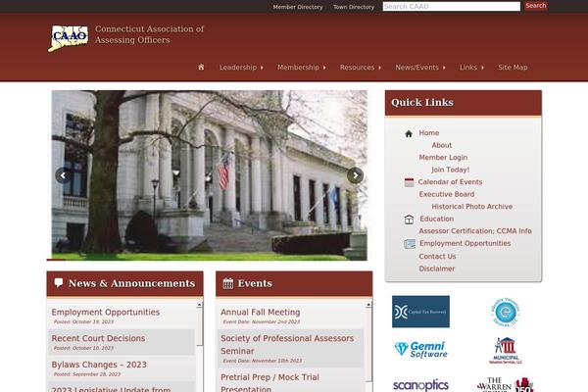The width and height of the screenshot is (588, 392).
Task: Open The Warren Group sponsor logo
Action: 505,384
